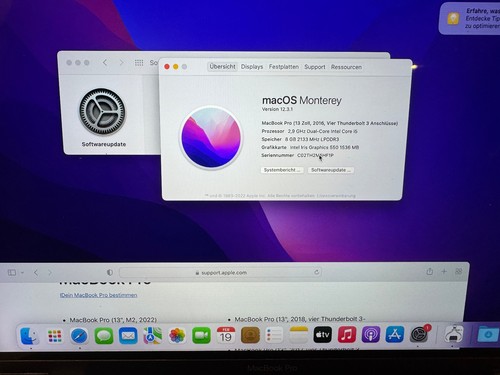Click 'MacBook Pro (13", M2, 2022)' list item
This screenshot has width=500, height=375.
coord(113,320)
